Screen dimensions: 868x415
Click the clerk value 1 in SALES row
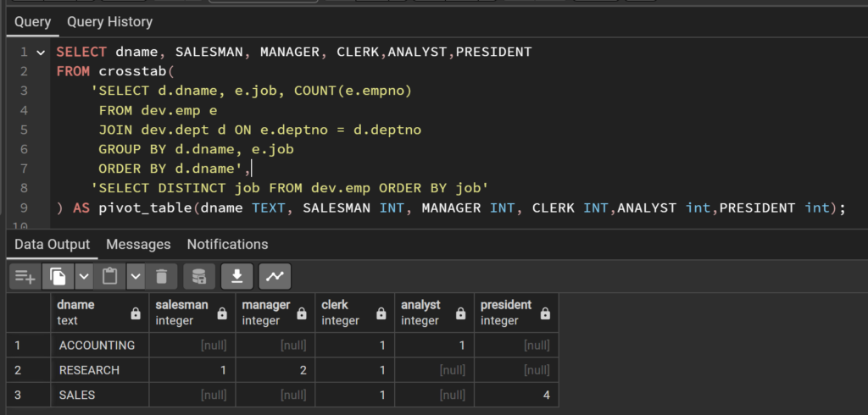tap(355, 395)
